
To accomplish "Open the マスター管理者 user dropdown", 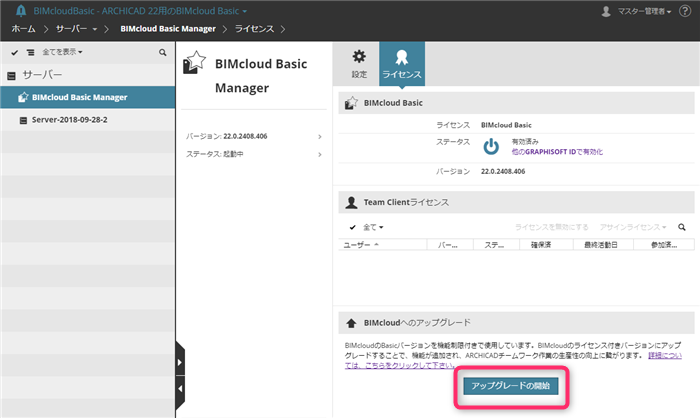I will 644,11.
